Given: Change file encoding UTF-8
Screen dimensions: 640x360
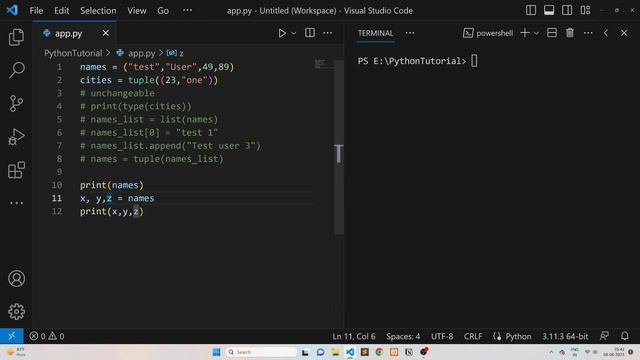Looking at the screenshot, I should 442,336.
